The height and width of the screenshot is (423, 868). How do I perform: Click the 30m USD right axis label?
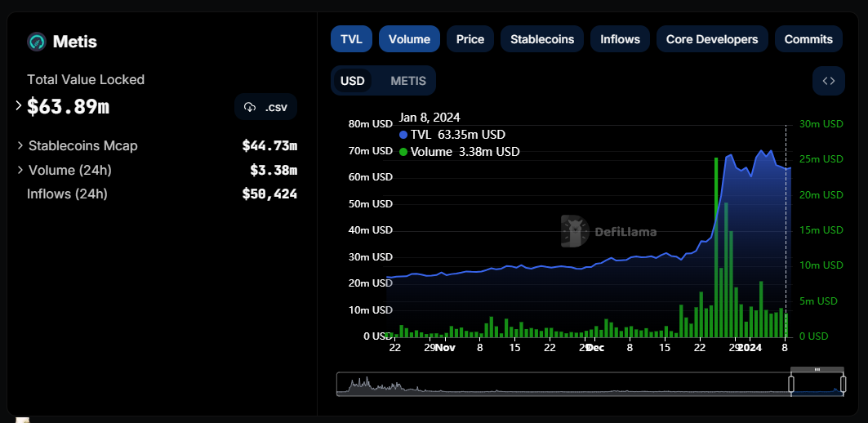point(821,124)
